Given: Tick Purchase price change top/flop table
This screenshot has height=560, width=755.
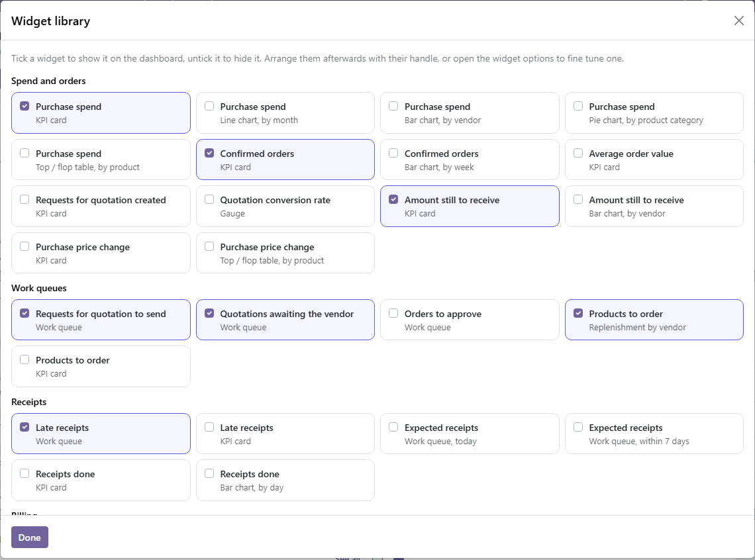Looking at the screenshot, I should pos(209,246).
